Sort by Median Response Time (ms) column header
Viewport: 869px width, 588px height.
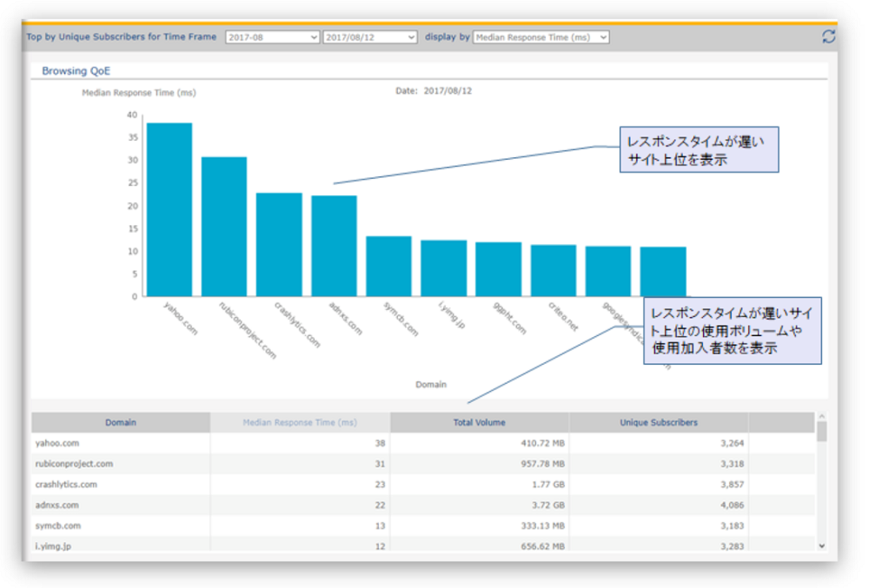300,422
